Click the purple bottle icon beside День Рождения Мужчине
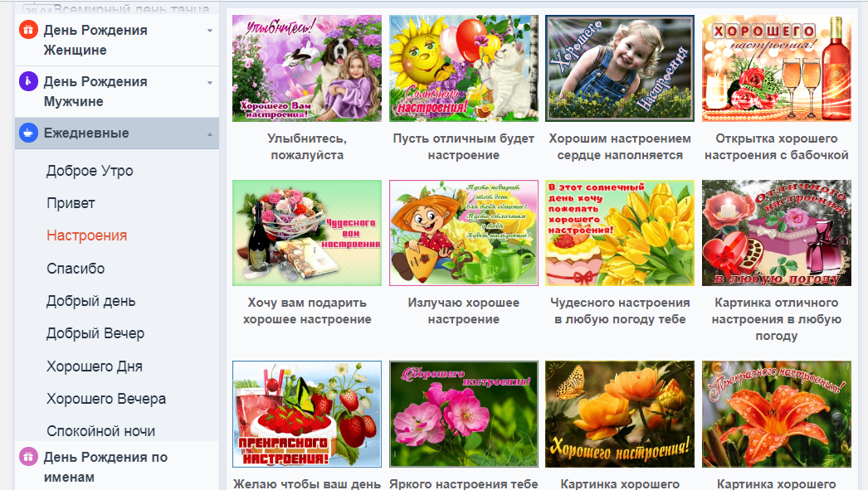868x490 pixels. pos(28,82)
